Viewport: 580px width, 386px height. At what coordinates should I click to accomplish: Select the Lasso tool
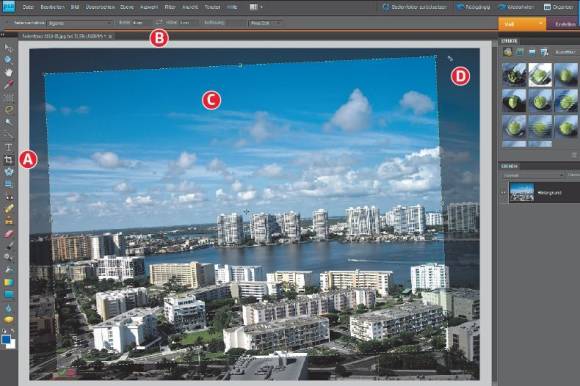(9, 109)
